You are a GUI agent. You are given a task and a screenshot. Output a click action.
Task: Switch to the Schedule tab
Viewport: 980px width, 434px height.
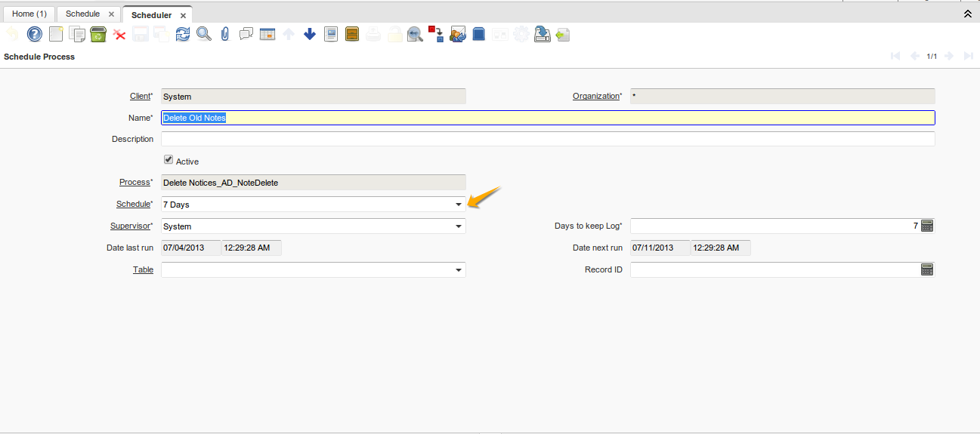click(x=82, y=14)
